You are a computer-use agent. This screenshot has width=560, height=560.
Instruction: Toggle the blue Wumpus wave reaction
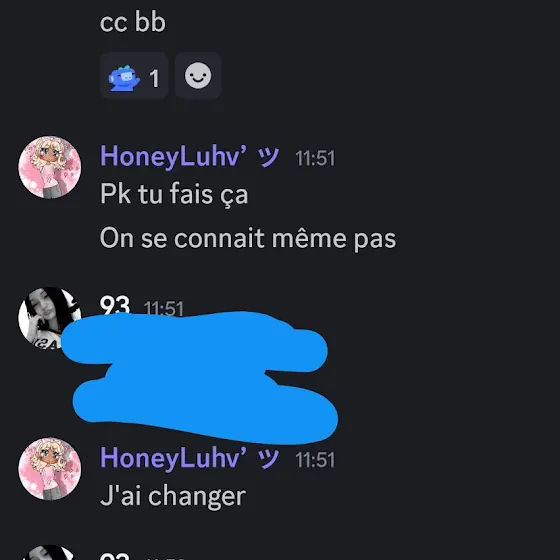[x=134, y=76]
